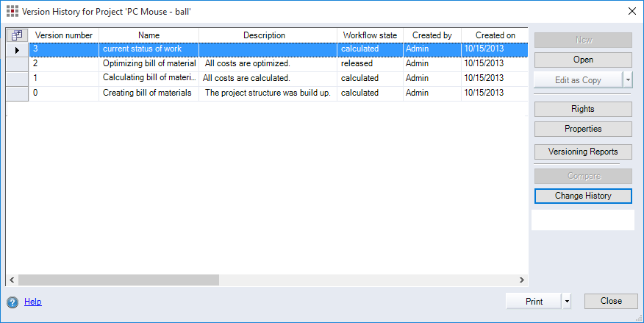Click the blue Help question mark icon
This screenshot has height=323, width=644.
pos(12,302)
